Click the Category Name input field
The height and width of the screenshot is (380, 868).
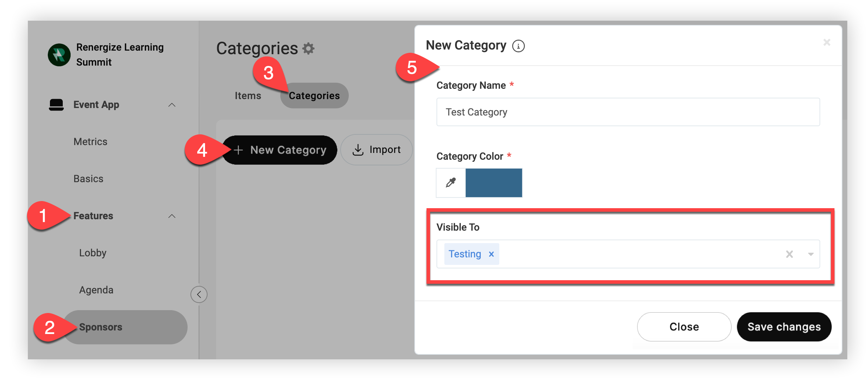(628, 112)
